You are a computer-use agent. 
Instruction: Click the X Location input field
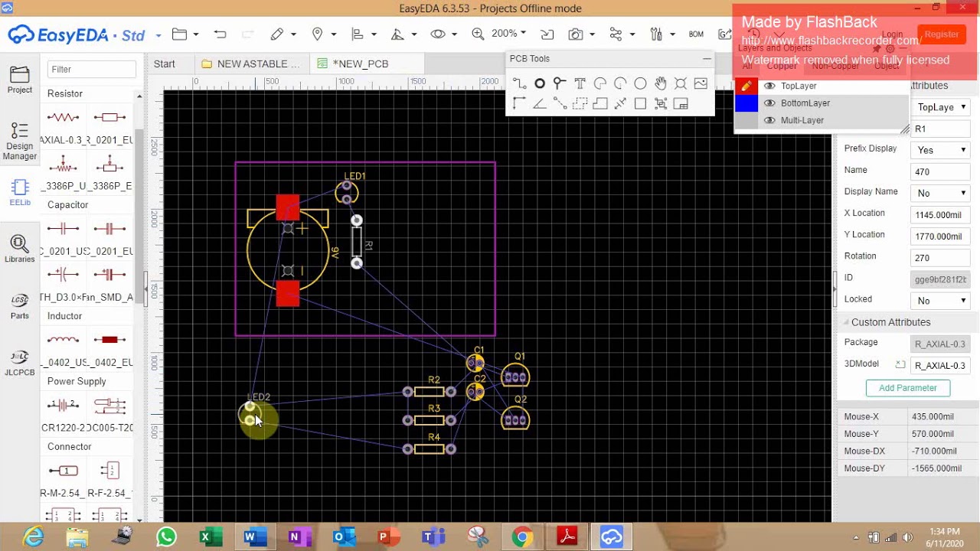click(940, 215)
